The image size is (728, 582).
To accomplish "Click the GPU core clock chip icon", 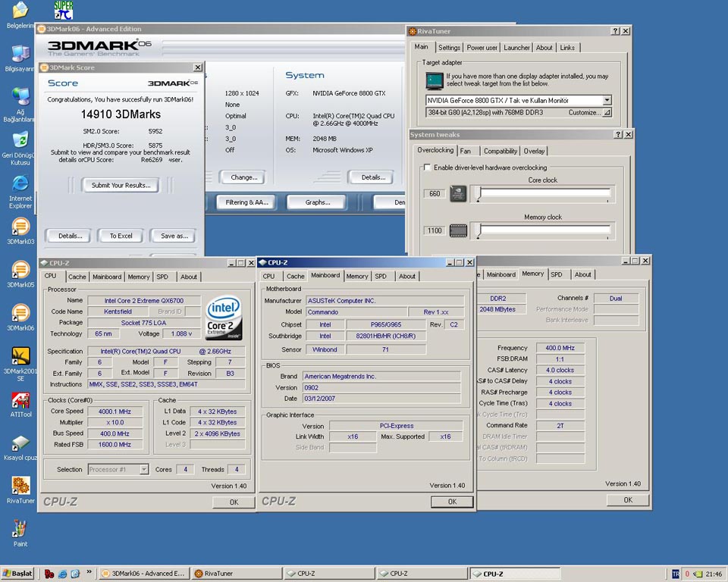I will pos(458,193).
